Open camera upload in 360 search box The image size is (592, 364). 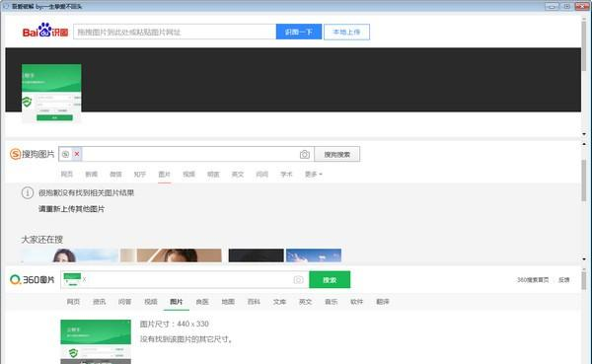click(x=298, y=280)
